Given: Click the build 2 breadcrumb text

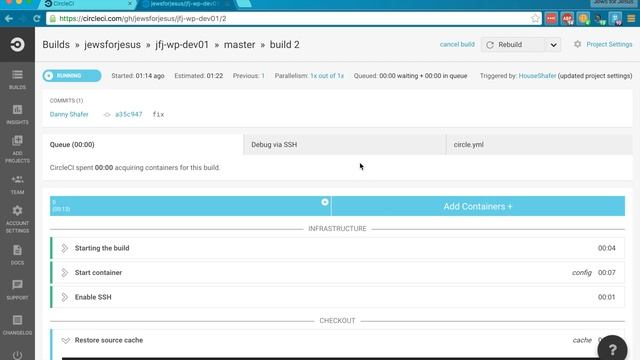Looking at the screenshot, I should [x=284, y=44].
